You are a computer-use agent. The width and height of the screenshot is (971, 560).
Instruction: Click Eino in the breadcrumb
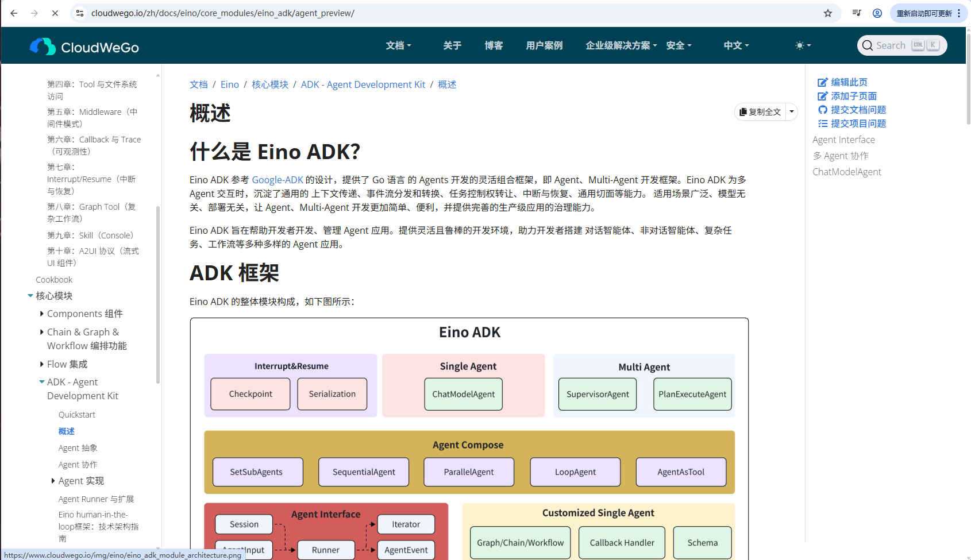tap(230, 84)
